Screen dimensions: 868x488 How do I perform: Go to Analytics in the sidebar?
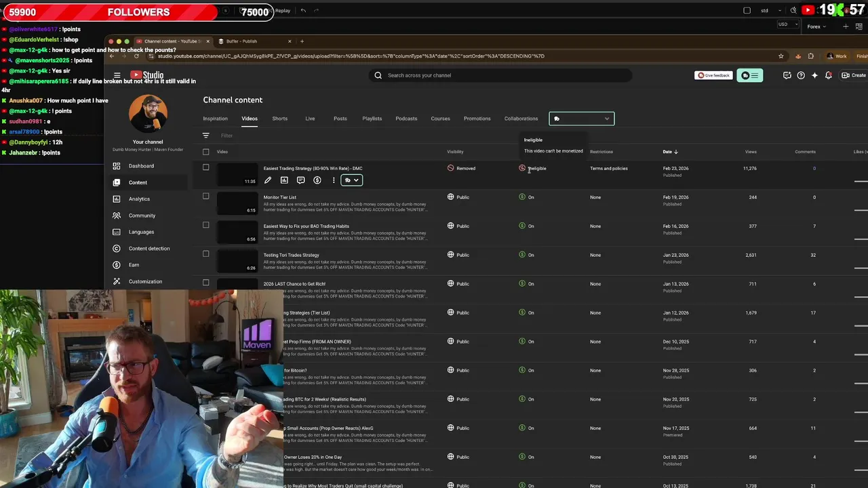(139, 199)
